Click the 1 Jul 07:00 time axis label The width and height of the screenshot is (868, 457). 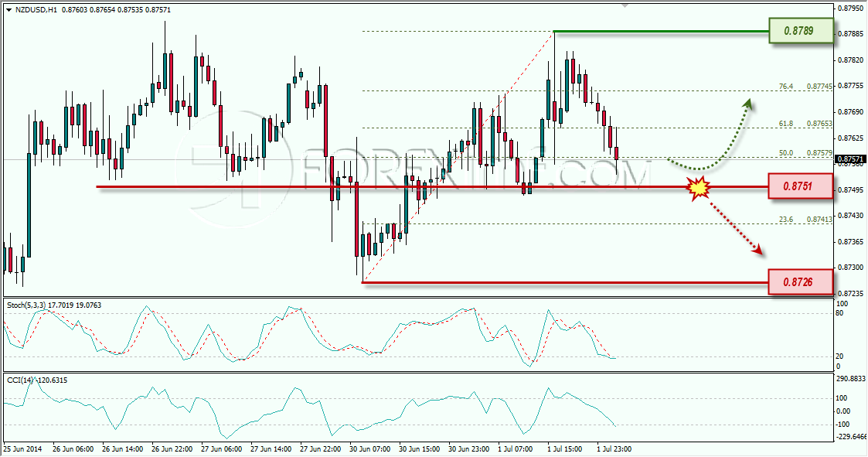point(516,448)
